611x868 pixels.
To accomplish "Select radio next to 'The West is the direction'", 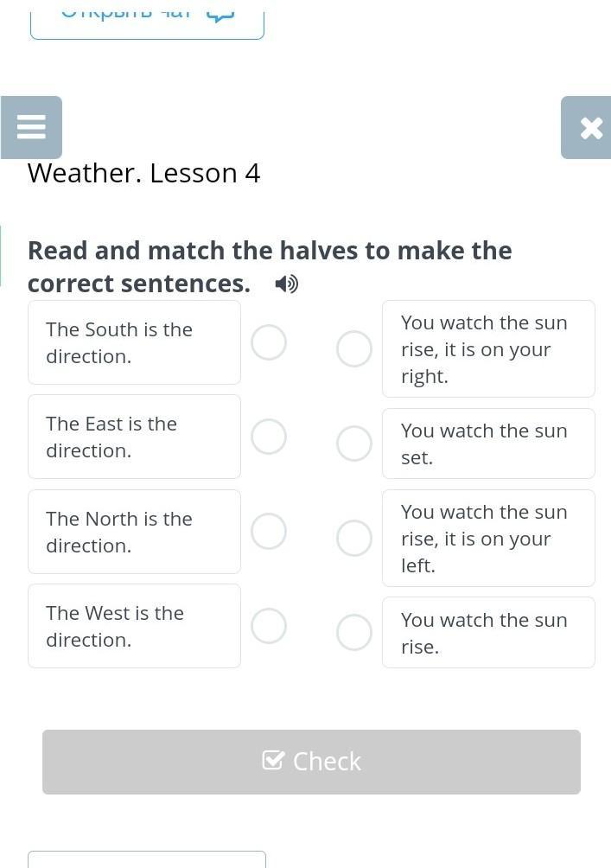I will click(x=269, y=626).
